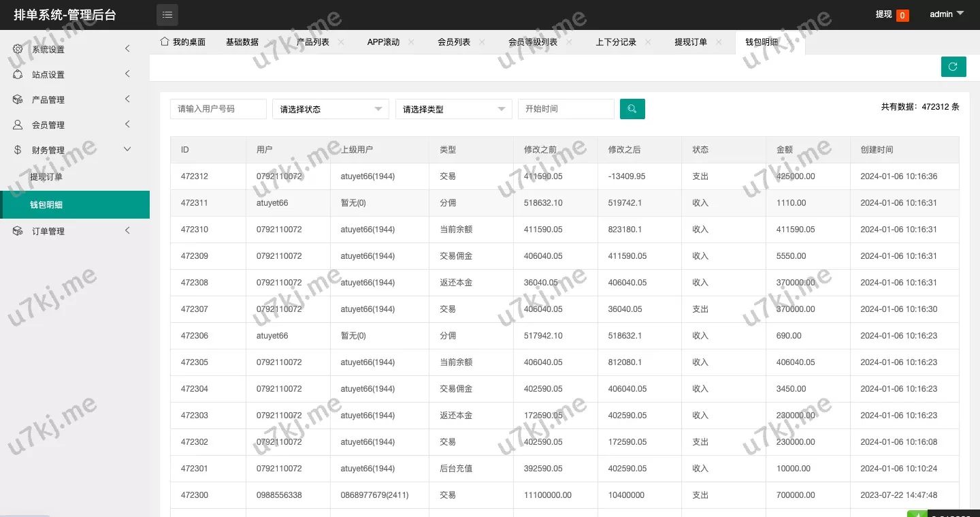
Task: Click the gear icon for 系统设置
Action: click(18, 49)
